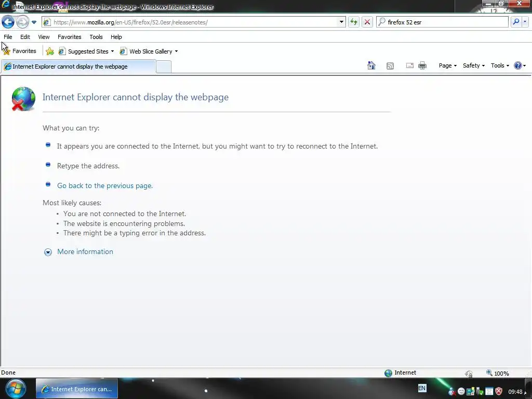Click 'Go back to the previous page' link

click(x=105, y=185)
